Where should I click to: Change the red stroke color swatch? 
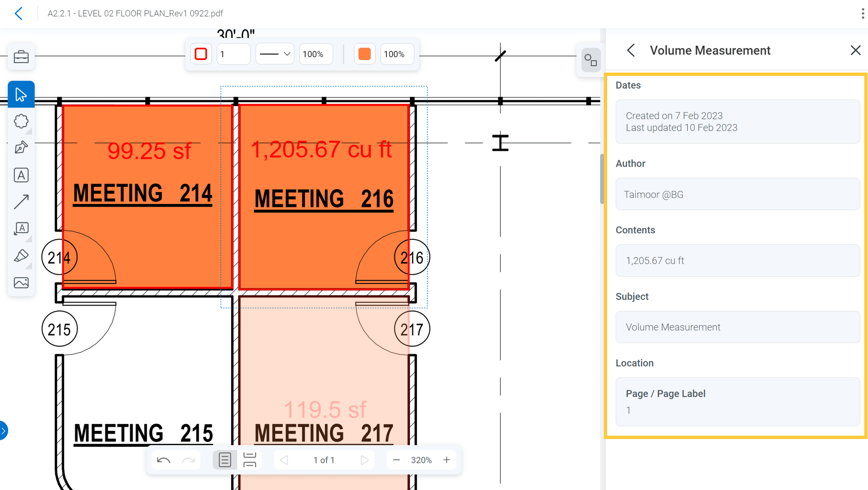(x=201, y=54)
